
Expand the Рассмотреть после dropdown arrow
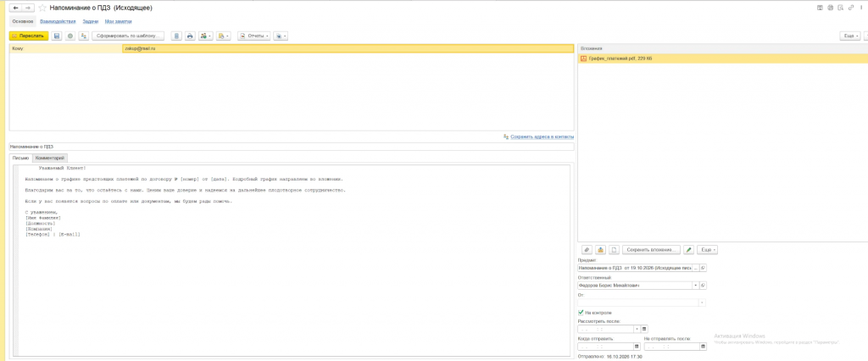pyautogui.click(x=637, y=329)
